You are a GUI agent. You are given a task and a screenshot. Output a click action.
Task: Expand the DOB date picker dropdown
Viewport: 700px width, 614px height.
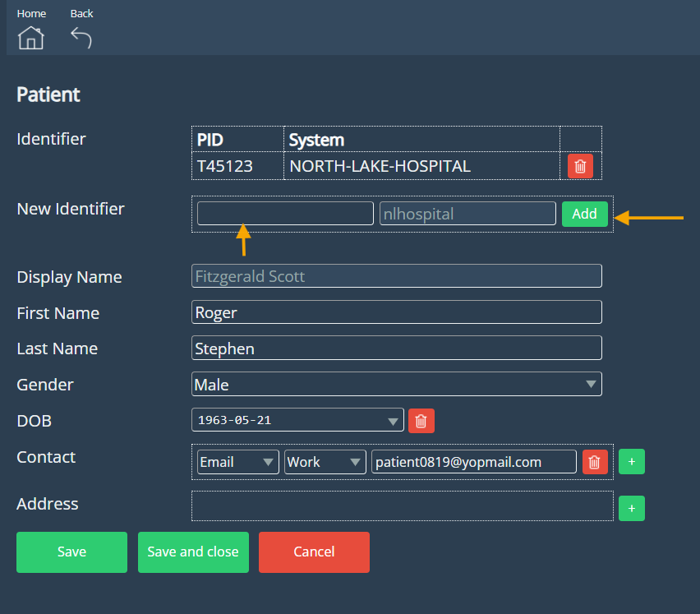(392, 421)
